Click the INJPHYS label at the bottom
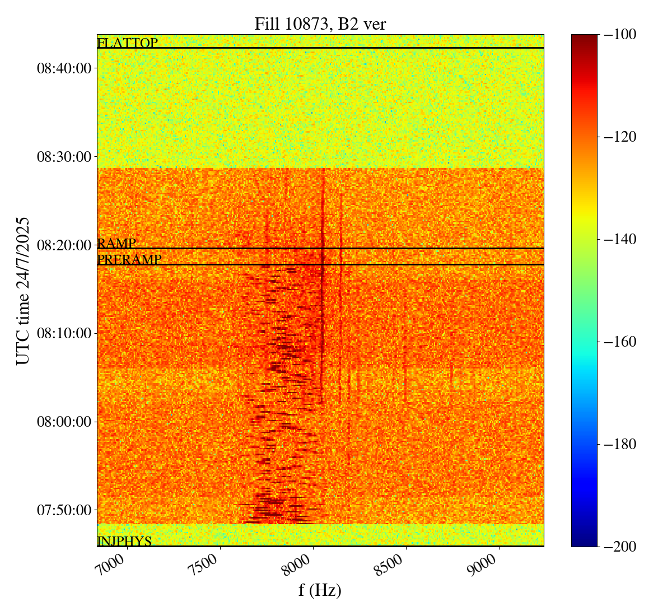This screenshot has height=616, width=672. tap(124, 541)
